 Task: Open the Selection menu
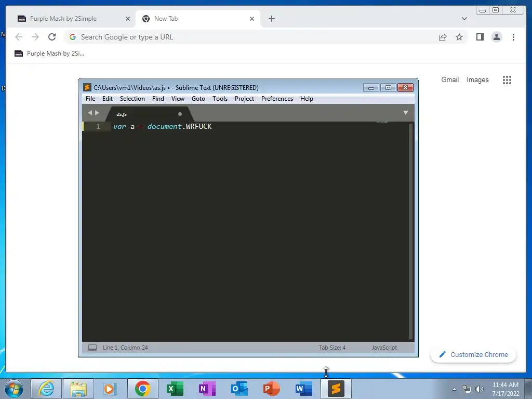click(132, 99)
